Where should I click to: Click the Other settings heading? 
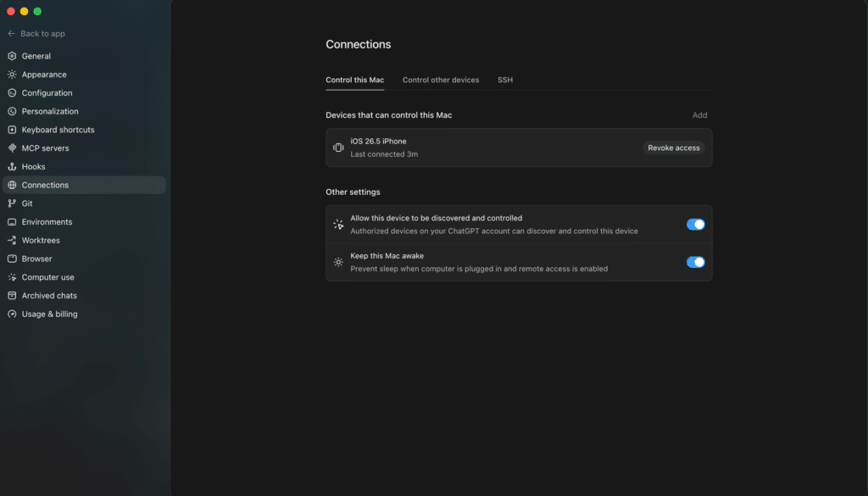tap(353, 192)
